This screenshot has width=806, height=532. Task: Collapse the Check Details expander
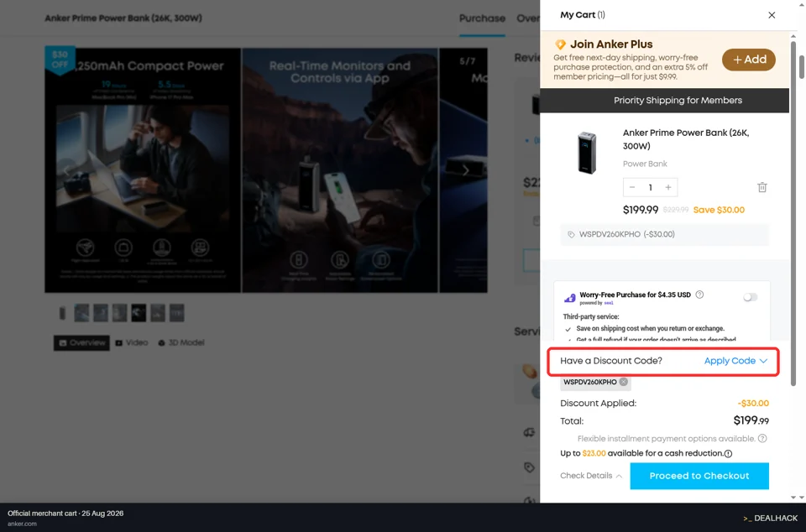pyautogui.click(x=591, y=476)
